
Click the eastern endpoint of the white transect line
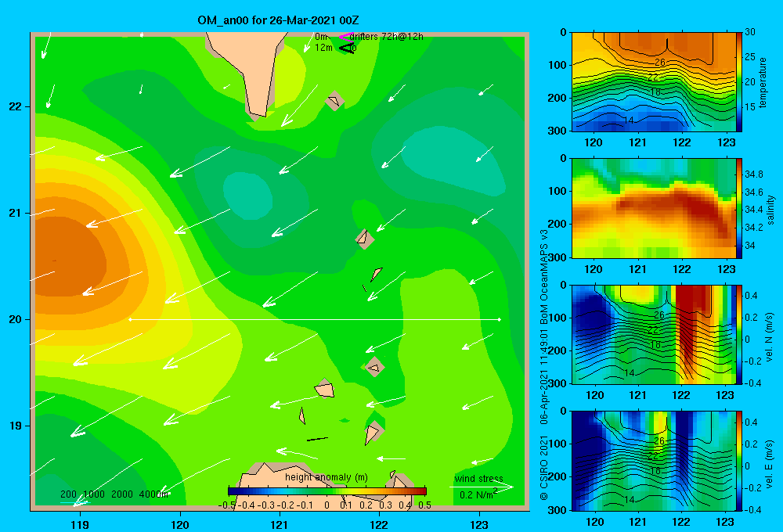tap(500, 319)
